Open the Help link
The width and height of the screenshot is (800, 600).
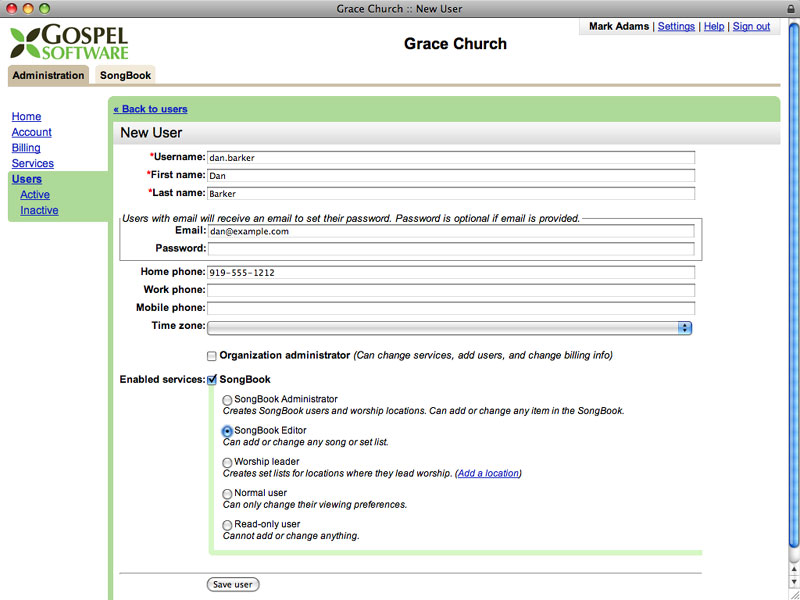714,27
